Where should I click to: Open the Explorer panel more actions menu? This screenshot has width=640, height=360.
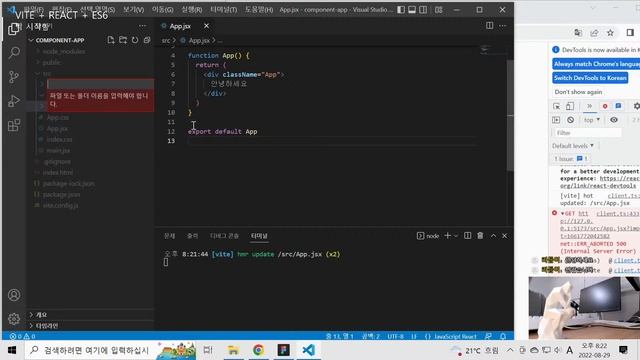click(x=142, y=26)
